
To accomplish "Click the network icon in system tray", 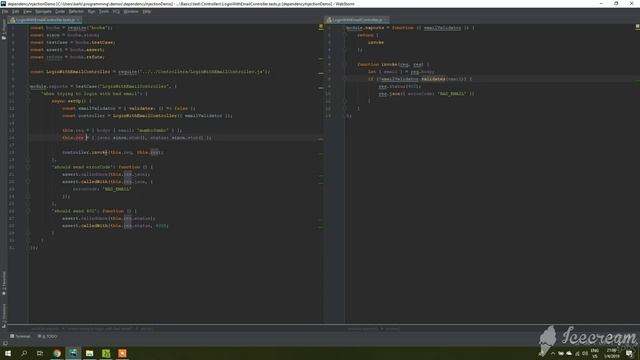I will click(577, 353).
